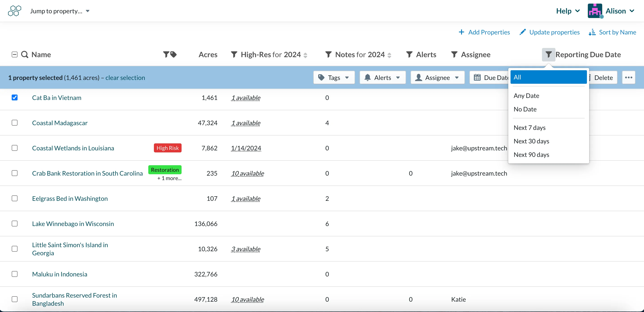Screen dimensions: 644x312
Task: Click the search magnifier next to Name
Action: (24, 54)
